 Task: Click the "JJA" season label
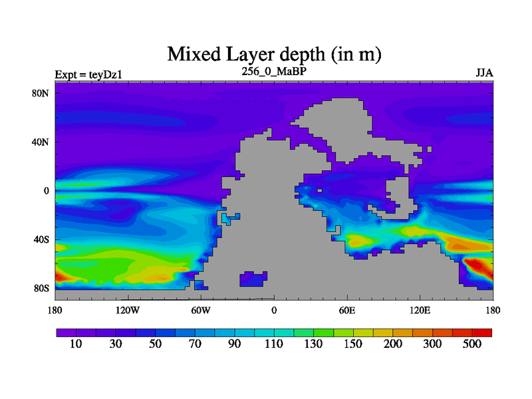[484, 73]
